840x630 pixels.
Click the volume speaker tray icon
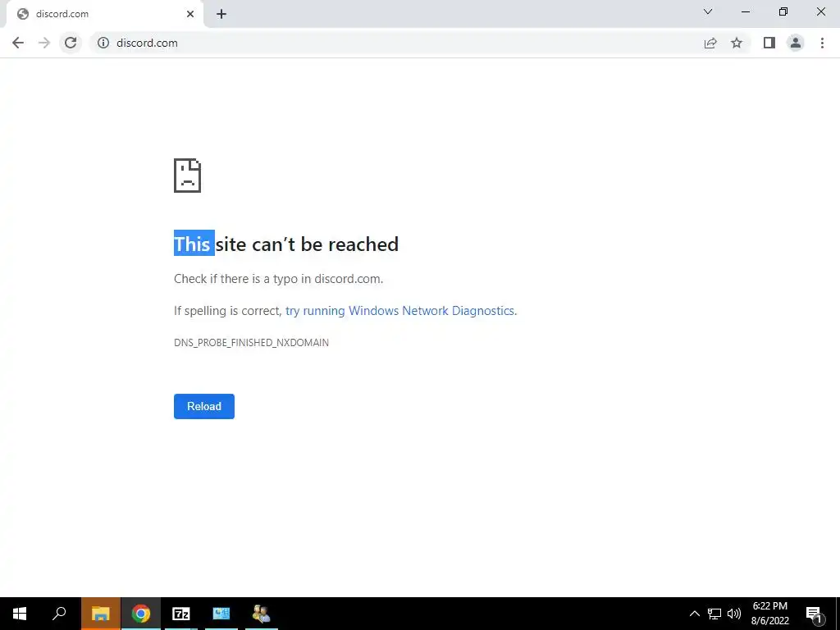(x=734, y=614)
